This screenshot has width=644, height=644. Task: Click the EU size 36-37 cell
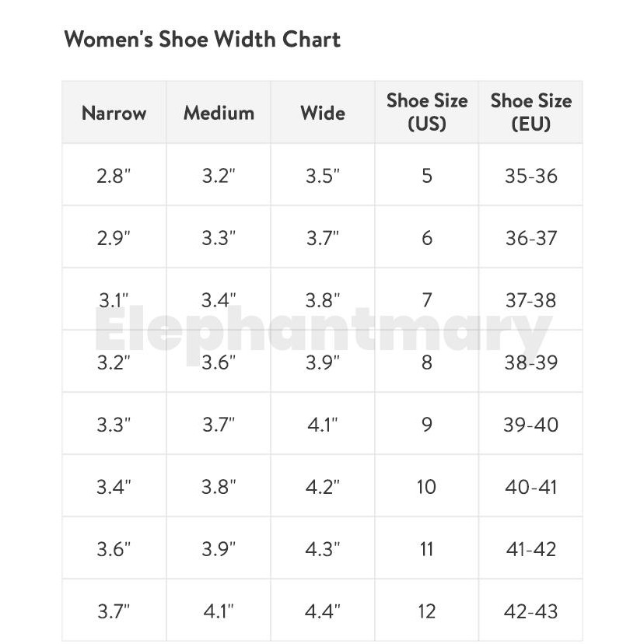[530, 238]
